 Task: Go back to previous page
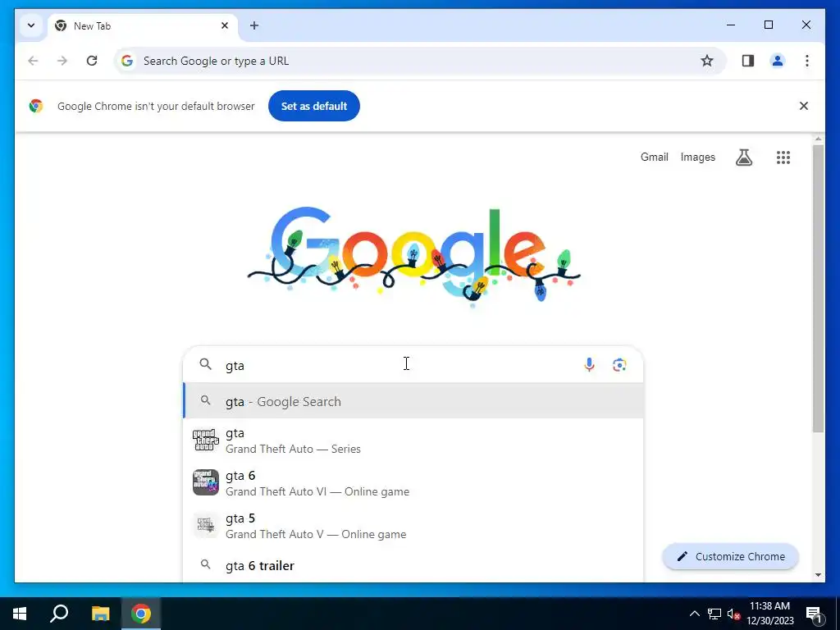pyautogui.click(x=33, y=61)
